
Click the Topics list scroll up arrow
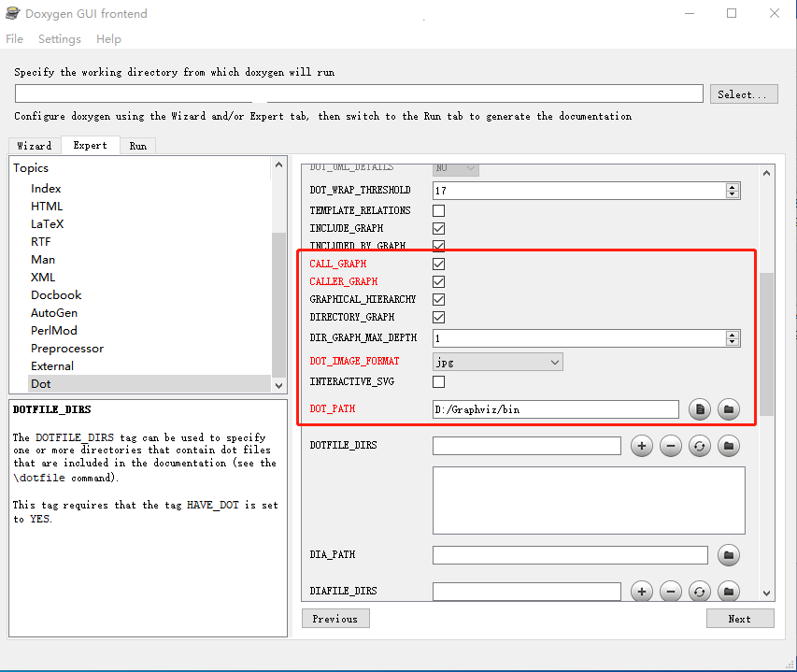(278, 164)
